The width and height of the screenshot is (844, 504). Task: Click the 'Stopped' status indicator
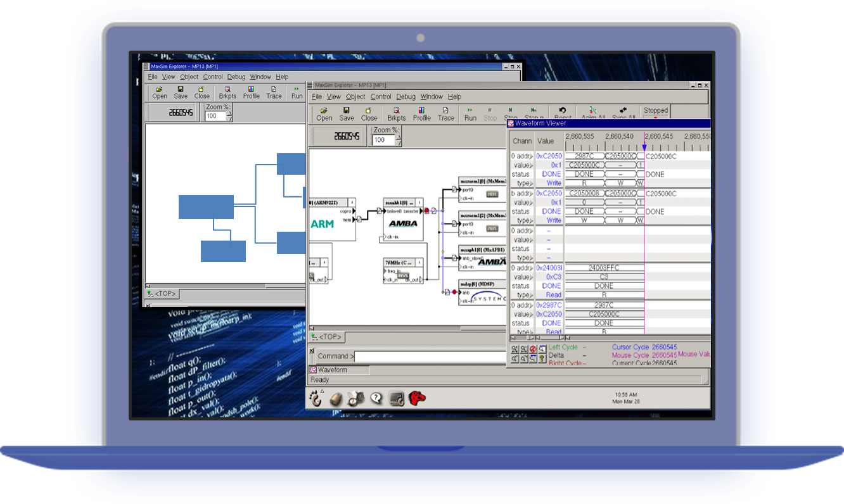click(x=656, y=111)
